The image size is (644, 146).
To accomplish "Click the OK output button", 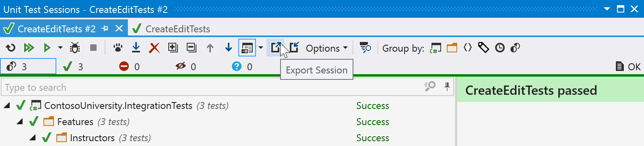I will click(628, 67).
